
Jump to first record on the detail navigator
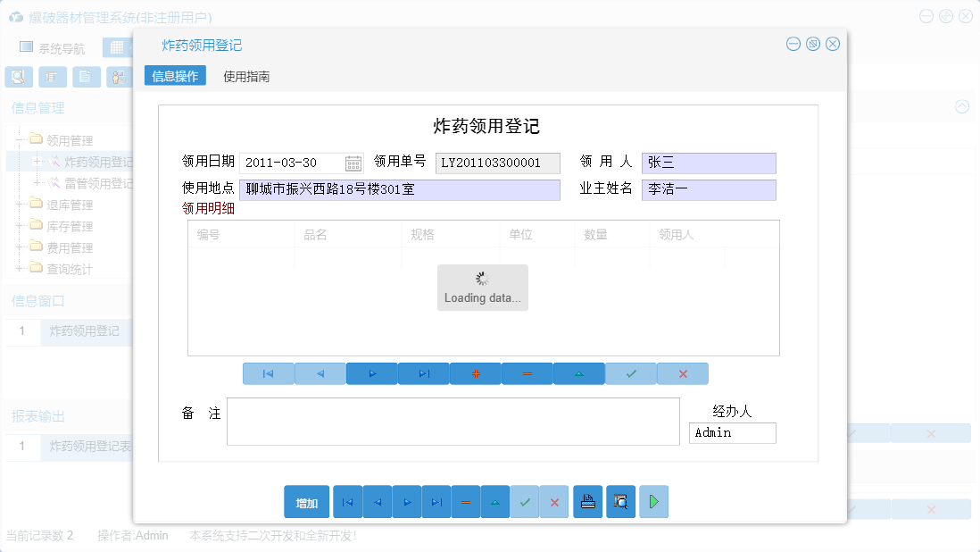[x=268, y=373]
